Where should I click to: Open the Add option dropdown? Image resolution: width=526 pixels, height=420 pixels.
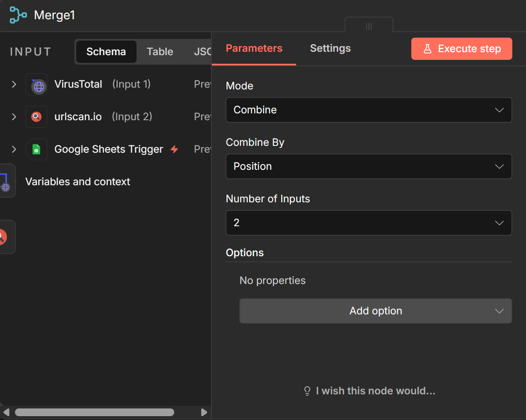[x=376, y=311]
